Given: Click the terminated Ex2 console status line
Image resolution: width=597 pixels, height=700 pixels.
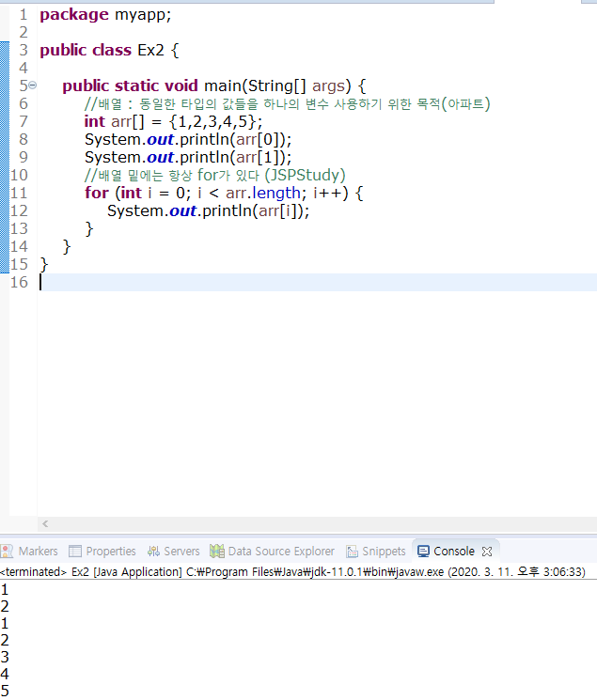Looking at the screenshot, I should (x=292, y=572).
